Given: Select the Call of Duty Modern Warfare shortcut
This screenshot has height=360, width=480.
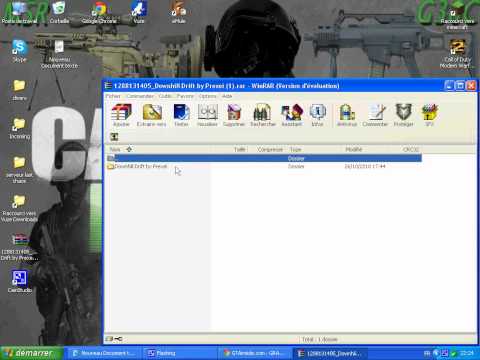Looking at the screenshot, I should pos(457,54).
